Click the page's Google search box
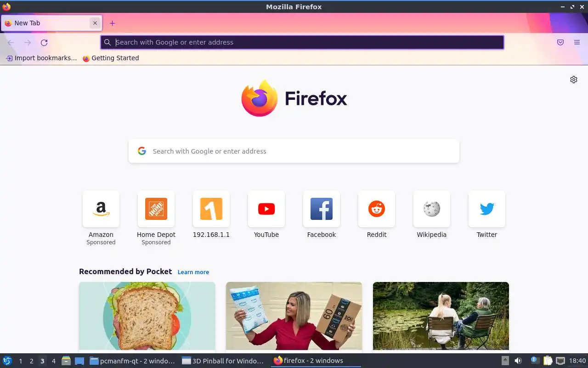 coord(294,151)
